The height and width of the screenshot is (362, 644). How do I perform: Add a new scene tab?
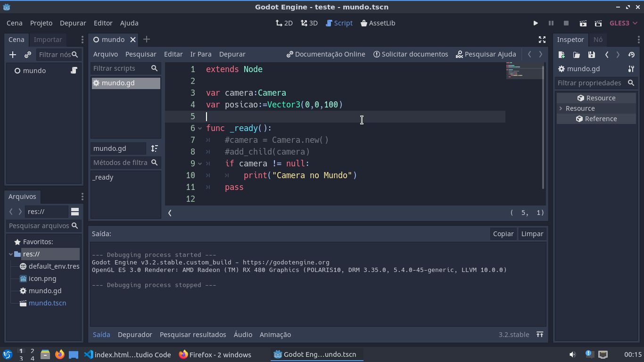pyautogui.click(x=146, y=40)
